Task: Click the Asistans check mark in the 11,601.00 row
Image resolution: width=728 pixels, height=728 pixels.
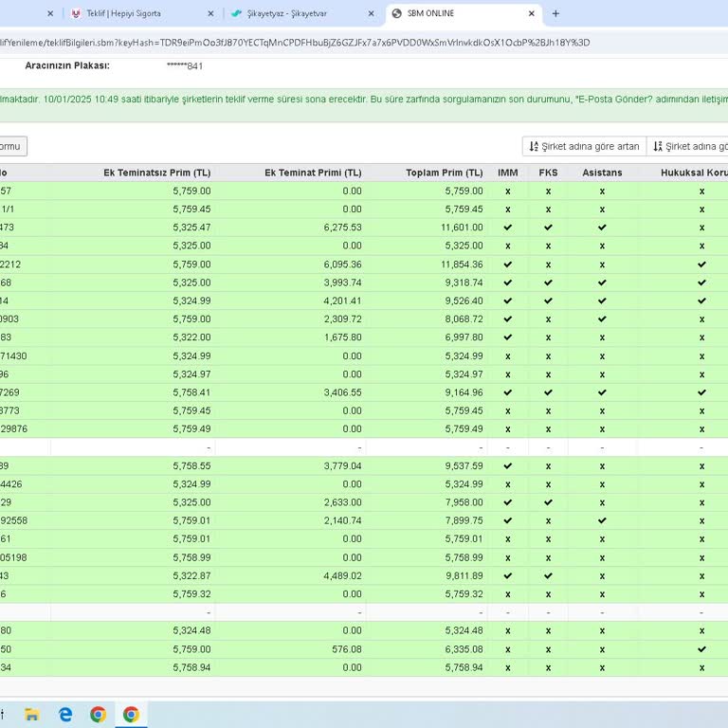Action: [602, 227]
